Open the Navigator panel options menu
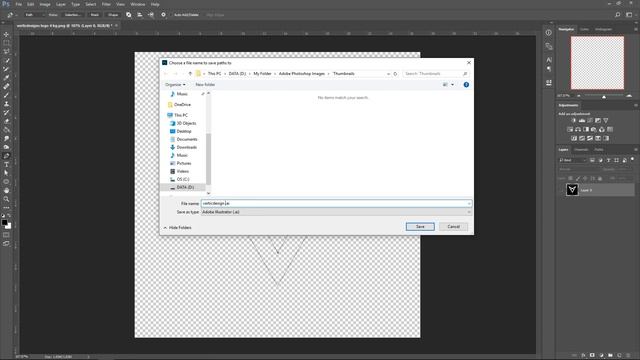640x360 pixels. [x=636, y=29]
